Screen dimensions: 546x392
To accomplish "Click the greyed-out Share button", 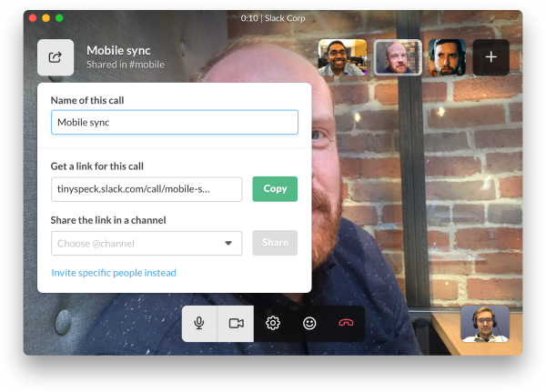I will (x=275, y=243).
